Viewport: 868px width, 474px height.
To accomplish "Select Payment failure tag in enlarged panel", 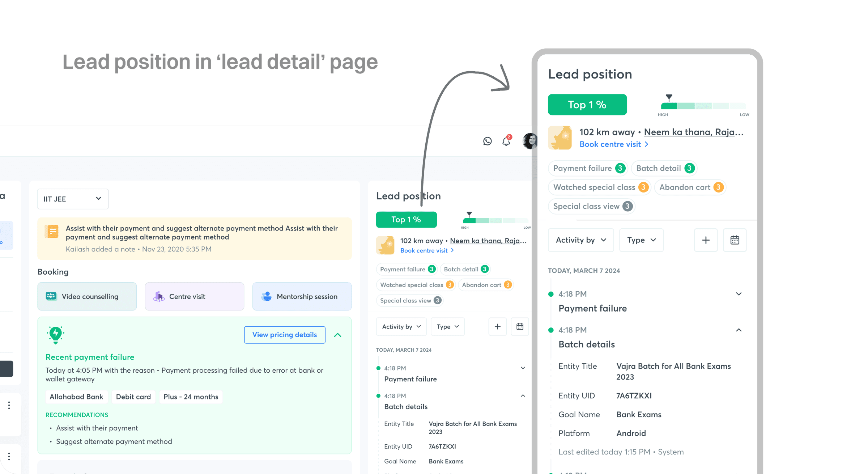I will coord(588,168).
